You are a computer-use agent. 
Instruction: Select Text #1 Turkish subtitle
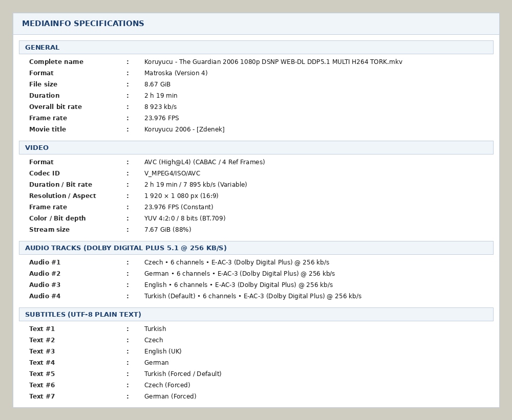click(x=155, y=328)
